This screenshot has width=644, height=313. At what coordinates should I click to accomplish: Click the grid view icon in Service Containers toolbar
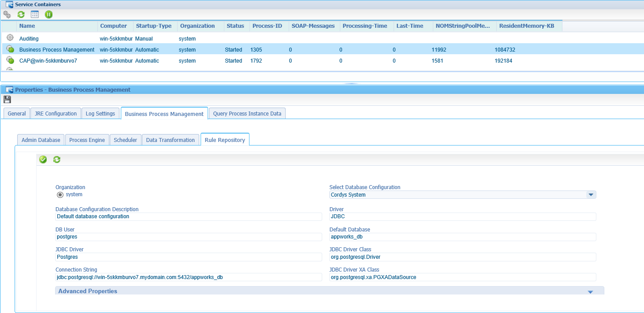pos(35,15)
